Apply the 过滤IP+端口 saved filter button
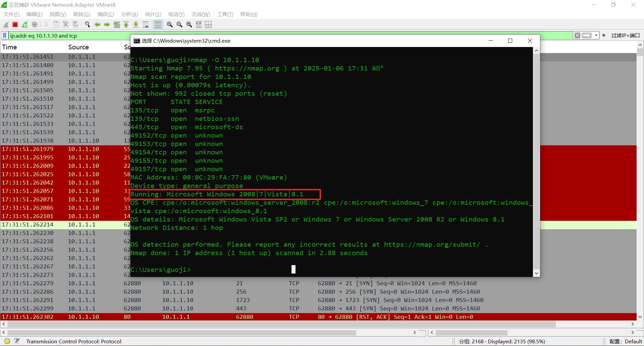This screenshot has width=644, height=346. point(625,36)
